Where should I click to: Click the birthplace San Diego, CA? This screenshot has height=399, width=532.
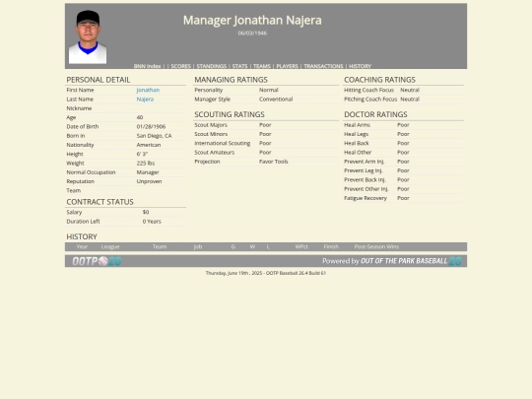click(154, 136)
